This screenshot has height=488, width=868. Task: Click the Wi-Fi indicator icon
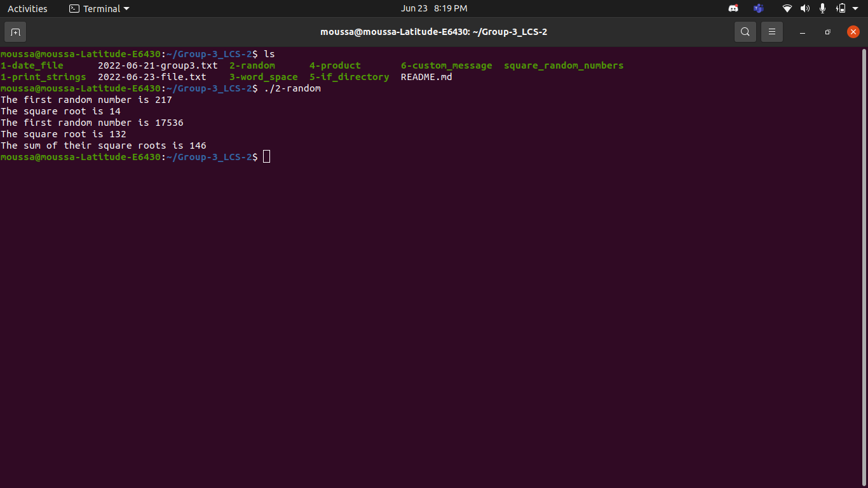(787, 8)
